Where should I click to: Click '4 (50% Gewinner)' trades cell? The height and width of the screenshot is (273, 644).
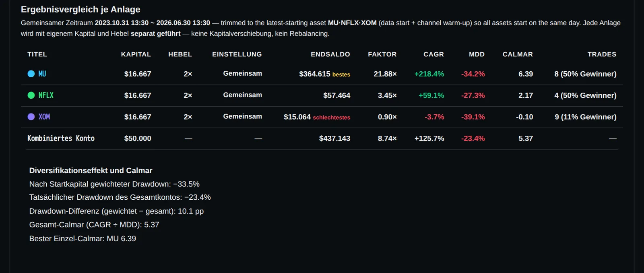coord(585,95)
